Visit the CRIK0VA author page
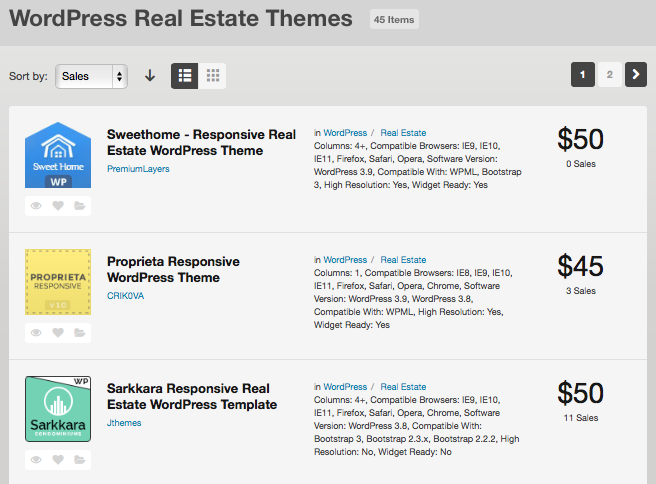The width and height of the screenshot is (656, 484). [x=126, y=296]
